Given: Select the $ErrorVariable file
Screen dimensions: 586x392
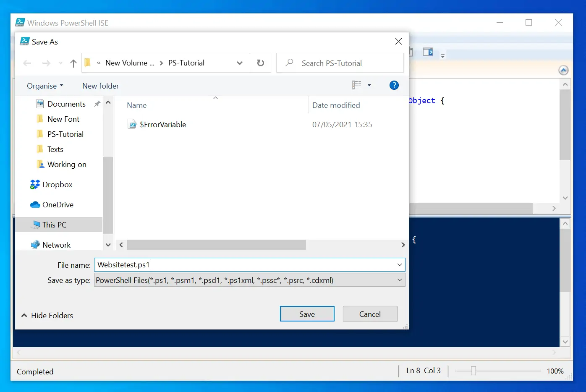Looking at the screenshot, I should (x=162, y=124).
